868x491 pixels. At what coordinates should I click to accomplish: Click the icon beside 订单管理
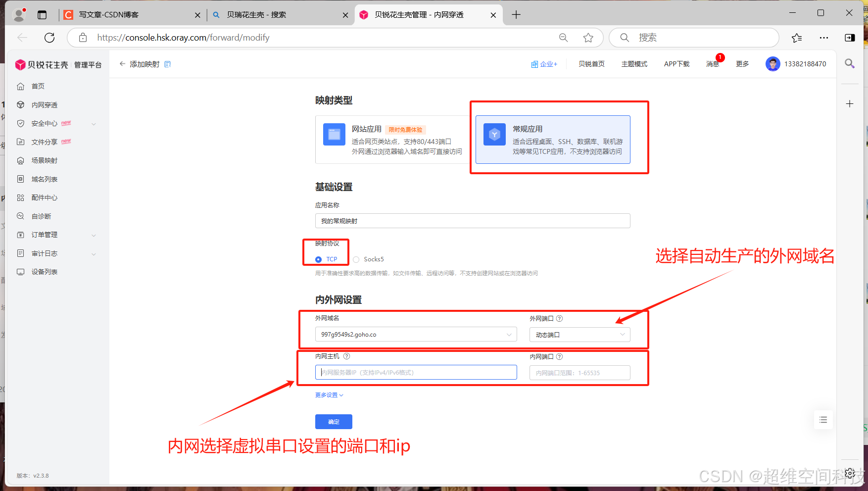tap(20, 235)
